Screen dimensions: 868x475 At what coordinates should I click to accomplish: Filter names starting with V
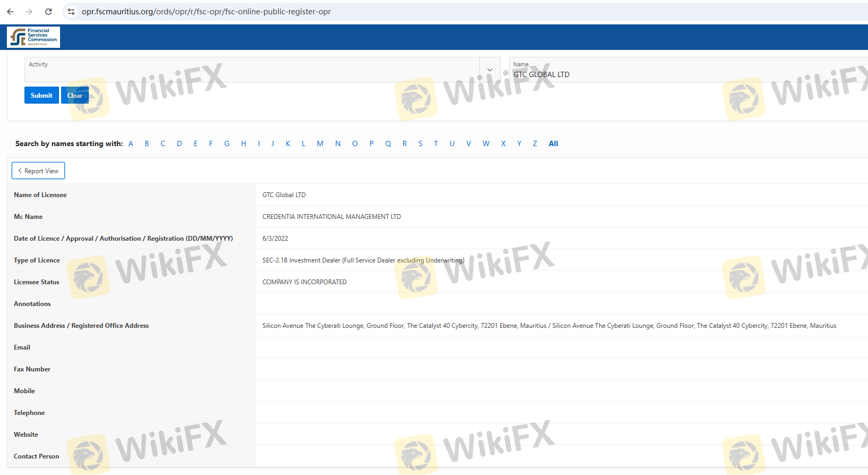coord(469,143)
